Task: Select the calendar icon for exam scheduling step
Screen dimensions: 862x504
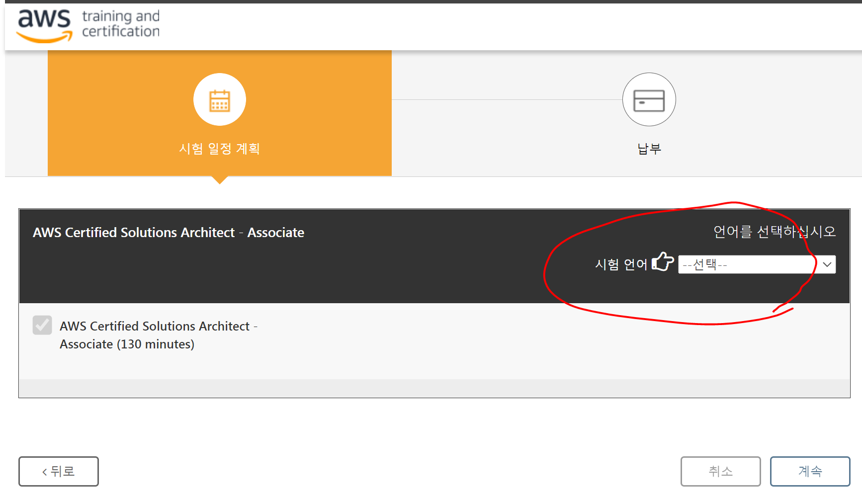Action: pos(220,100)
